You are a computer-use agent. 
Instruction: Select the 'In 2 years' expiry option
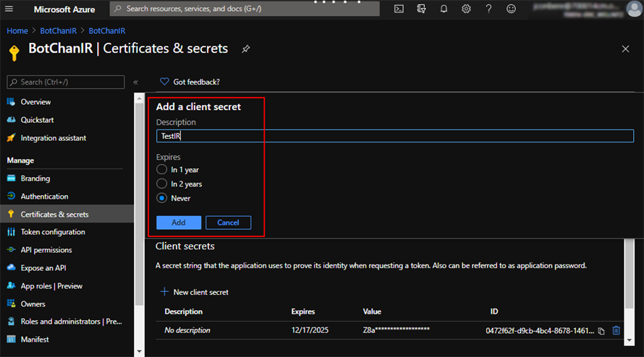pos(162,184)
